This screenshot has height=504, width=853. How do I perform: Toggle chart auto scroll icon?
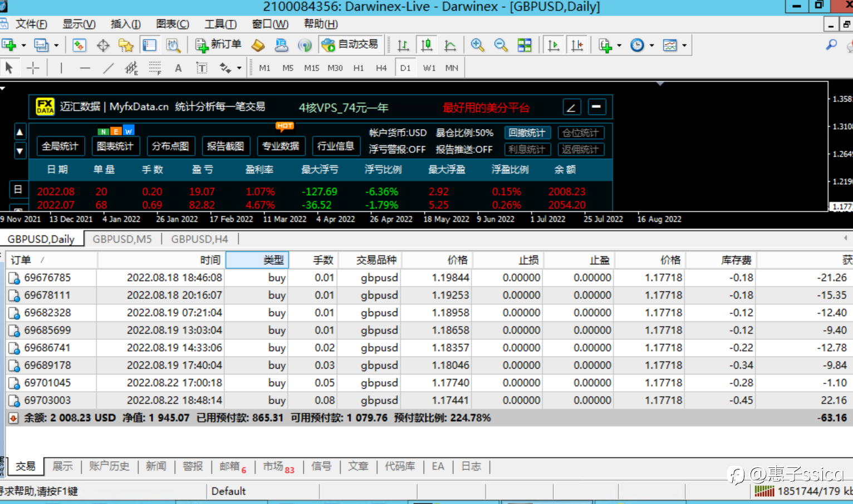(553, 45)
